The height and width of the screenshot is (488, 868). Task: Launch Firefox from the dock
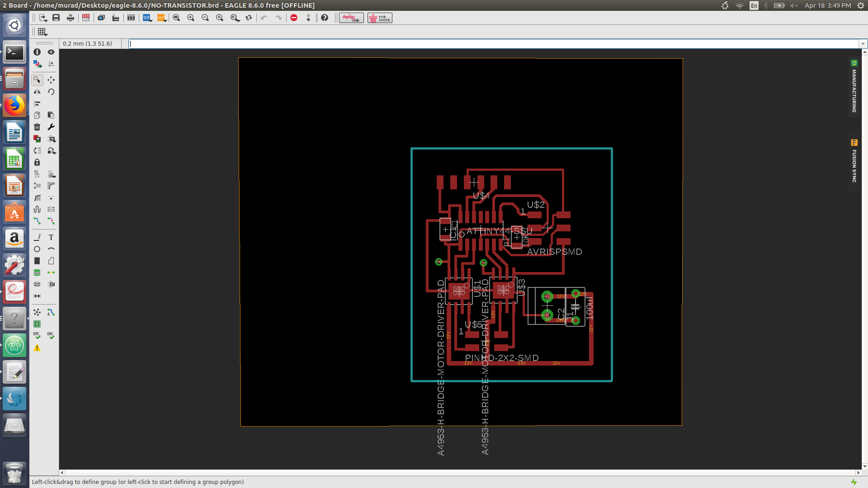point(14,105)
